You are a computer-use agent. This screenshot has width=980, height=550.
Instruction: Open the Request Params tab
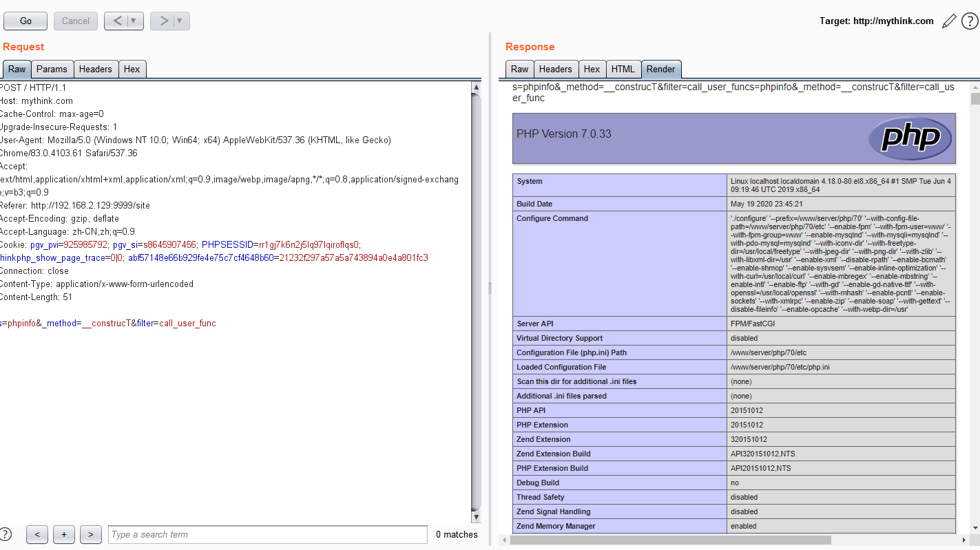click(x=52, y=69)
